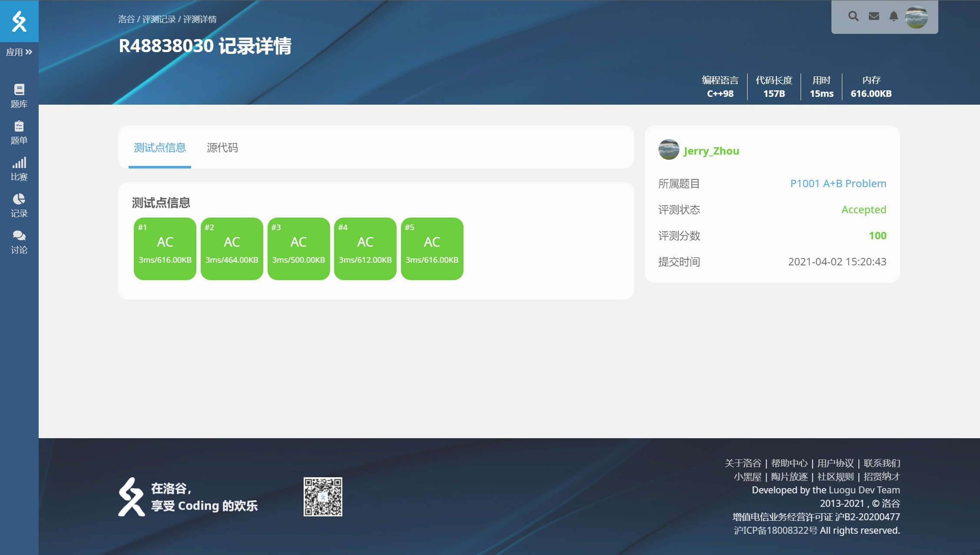Select the 测试点信息 tab
This screenshot has width=980, height=555.
[159, 148]
